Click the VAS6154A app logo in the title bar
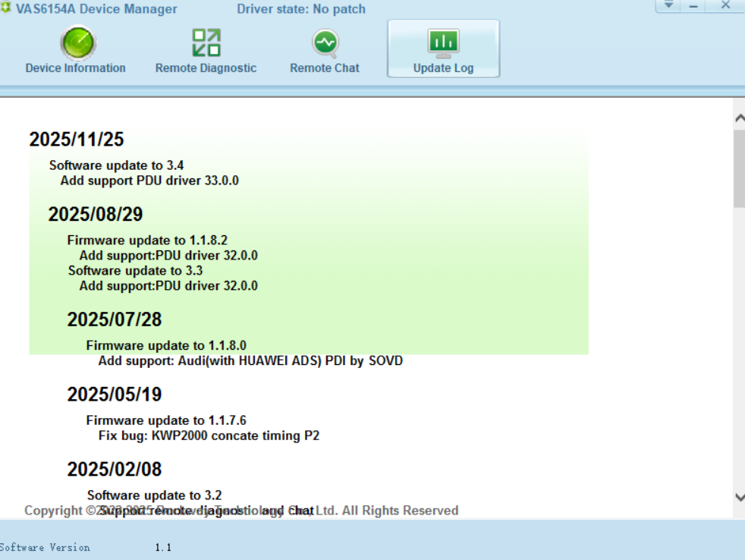This screenshot has width=745, height=560. pyautogui.click(x=7, y=9)
